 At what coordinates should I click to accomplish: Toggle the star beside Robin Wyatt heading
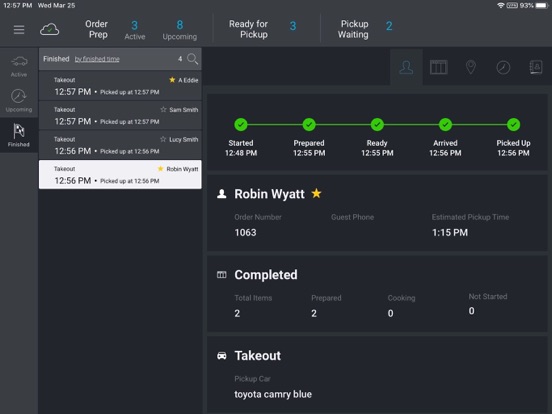point(316,193)
